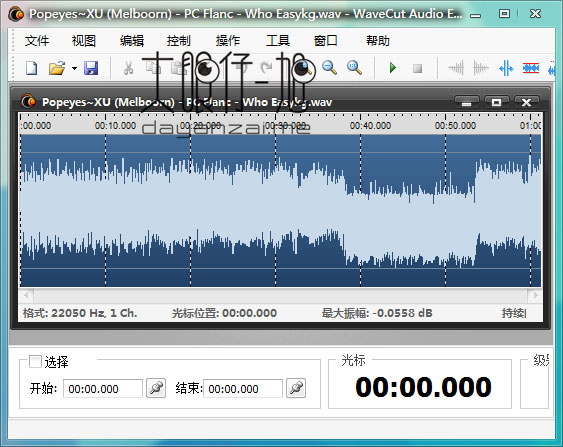563x447 pixels.
Task: Click the 00:10.000 timeline marker
Action: tap(115, 126)
